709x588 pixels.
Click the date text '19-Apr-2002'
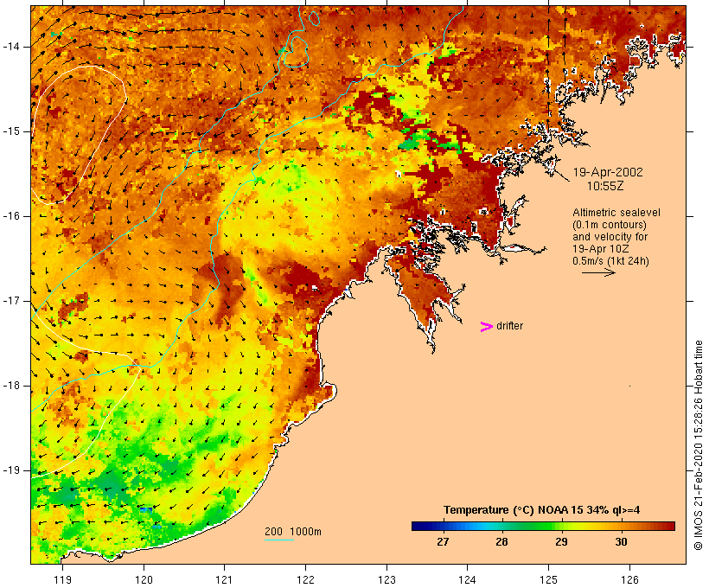(608, 172)
